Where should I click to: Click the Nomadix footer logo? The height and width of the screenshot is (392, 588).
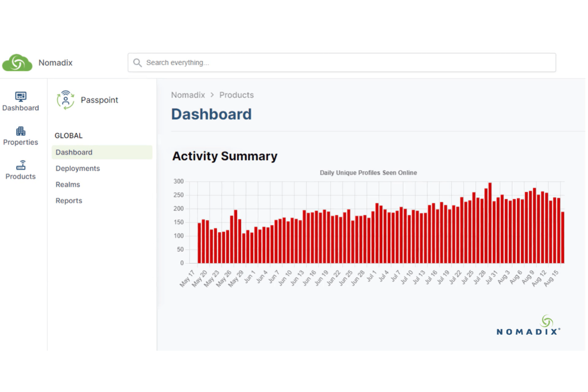click(528, 325)
